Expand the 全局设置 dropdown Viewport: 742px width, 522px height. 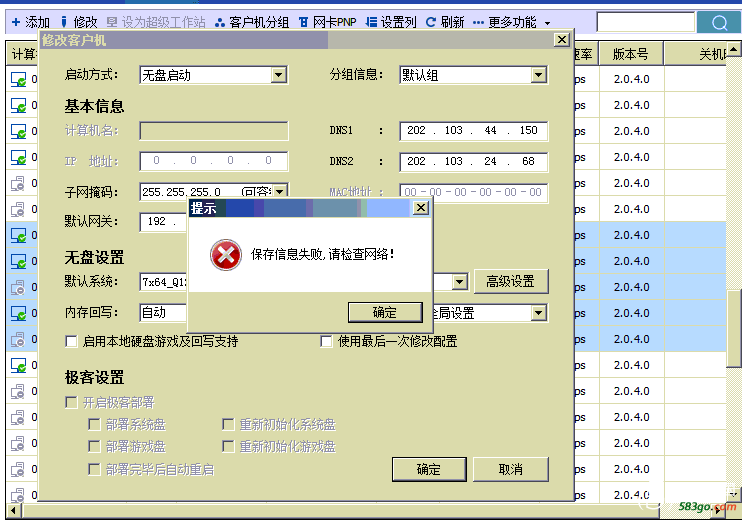tap(538, 313)
